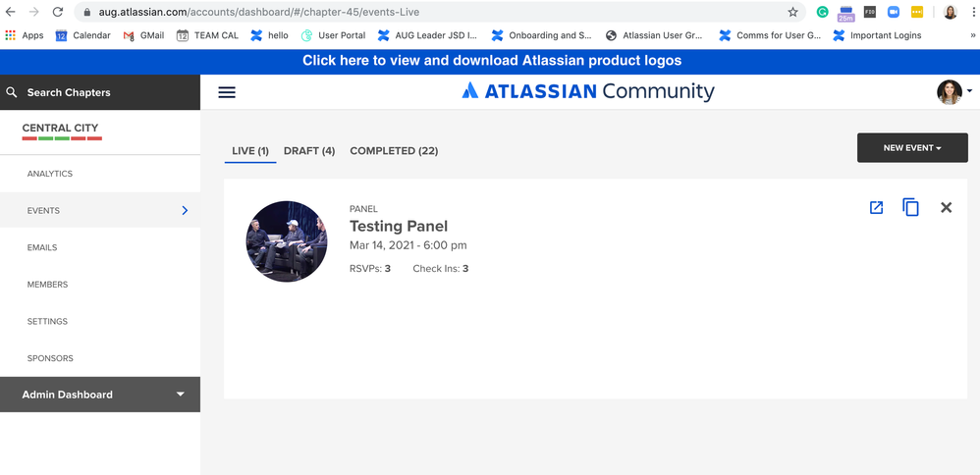Viewport: 980px width, 475px height.
Task: Expand the Admin Dashboard dropdown
Action: pos(100,395)
